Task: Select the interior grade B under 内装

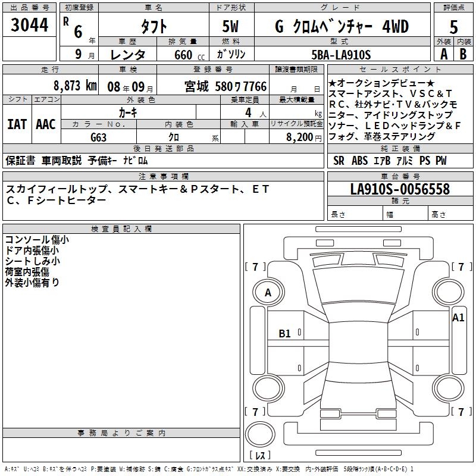Action: pyautogui.click(x=464, y=54)
